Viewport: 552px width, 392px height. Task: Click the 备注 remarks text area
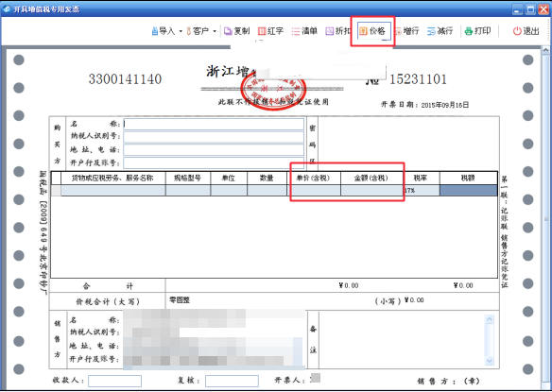pyautogui.click(x=402, y=340)
